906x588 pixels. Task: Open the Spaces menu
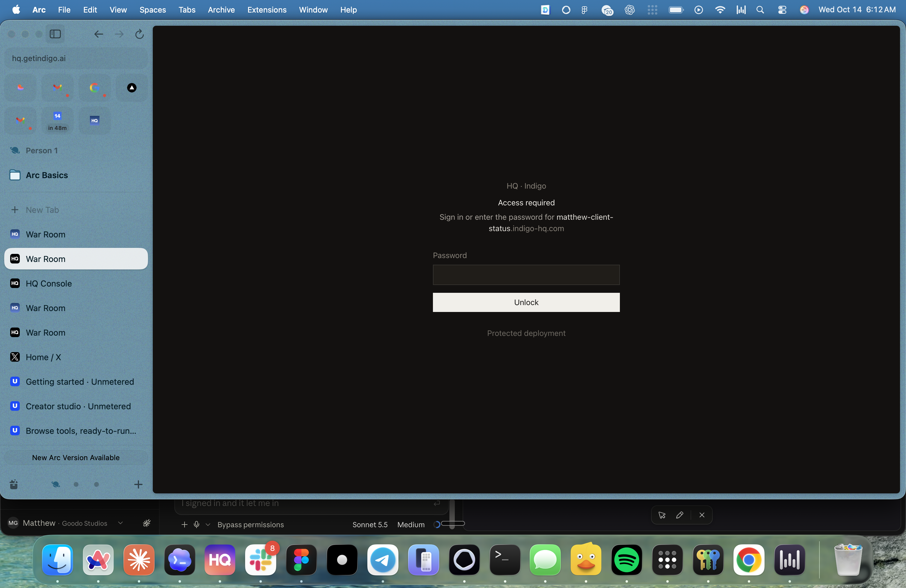pos(153,10)
